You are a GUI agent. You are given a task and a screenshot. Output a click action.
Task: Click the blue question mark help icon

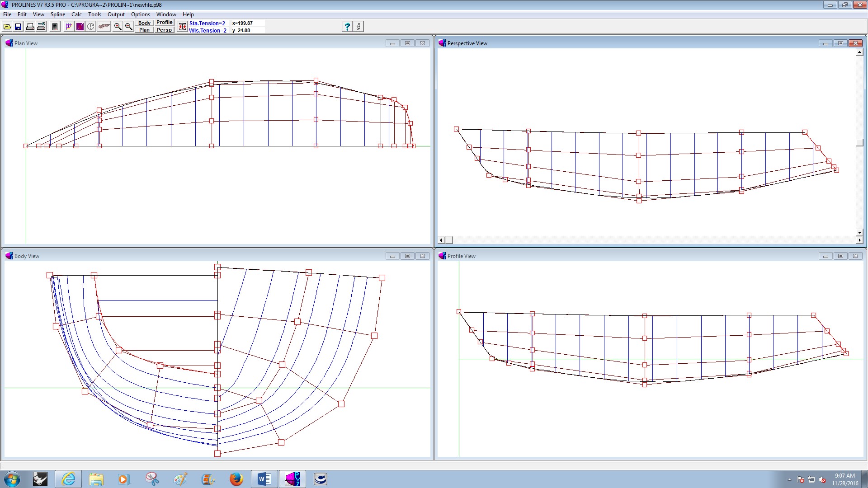pyautogui.click(x=347, y=27)
